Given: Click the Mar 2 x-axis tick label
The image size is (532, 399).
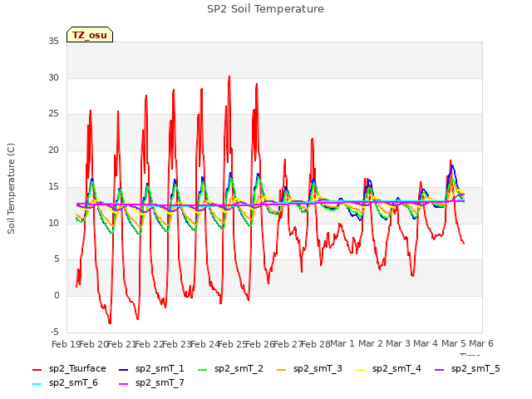Looking at the screenshot, I should 371,343.
